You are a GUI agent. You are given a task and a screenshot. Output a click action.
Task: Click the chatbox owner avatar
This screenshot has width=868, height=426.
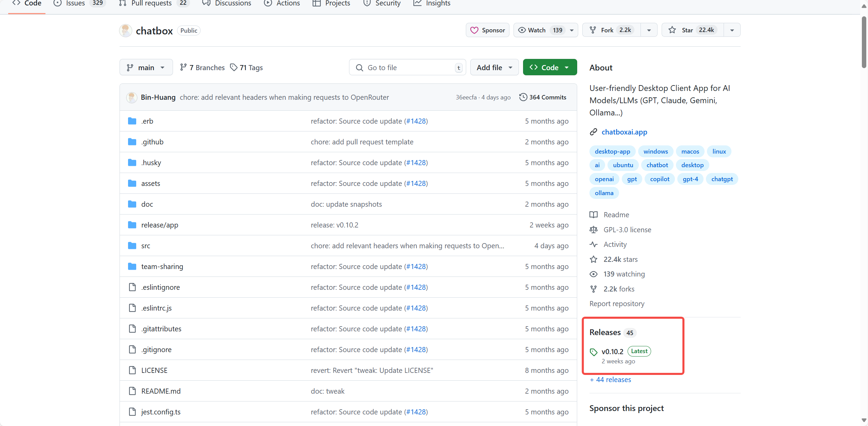click(x=126, y=31)
